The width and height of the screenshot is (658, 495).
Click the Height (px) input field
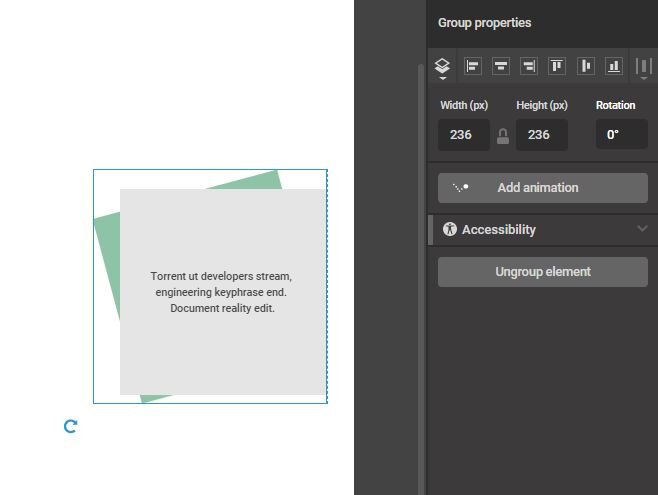[x=541, y=135]
